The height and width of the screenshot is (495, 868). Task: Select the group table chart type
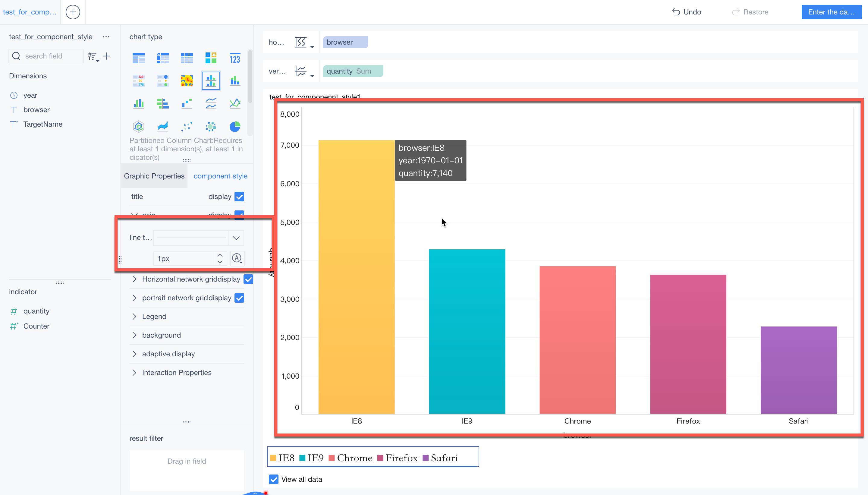(138, 58)
